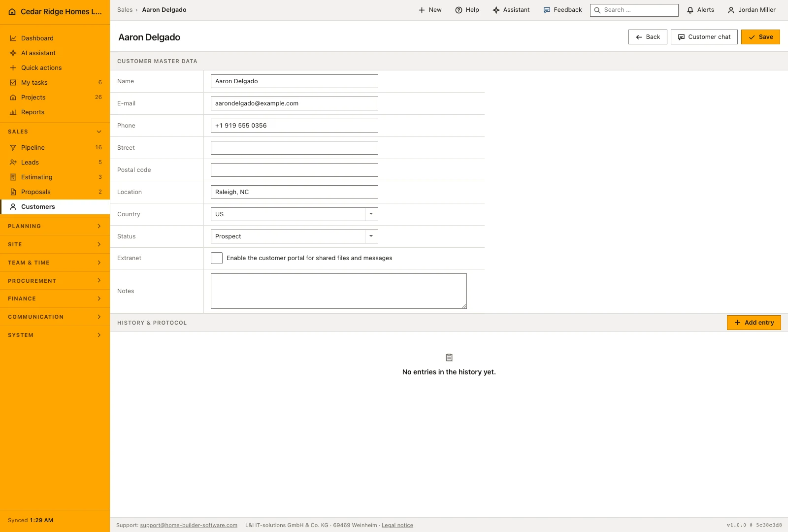Expand the System section
The width and height of the screenshot is (788, 532).
[x=55, y=335]
